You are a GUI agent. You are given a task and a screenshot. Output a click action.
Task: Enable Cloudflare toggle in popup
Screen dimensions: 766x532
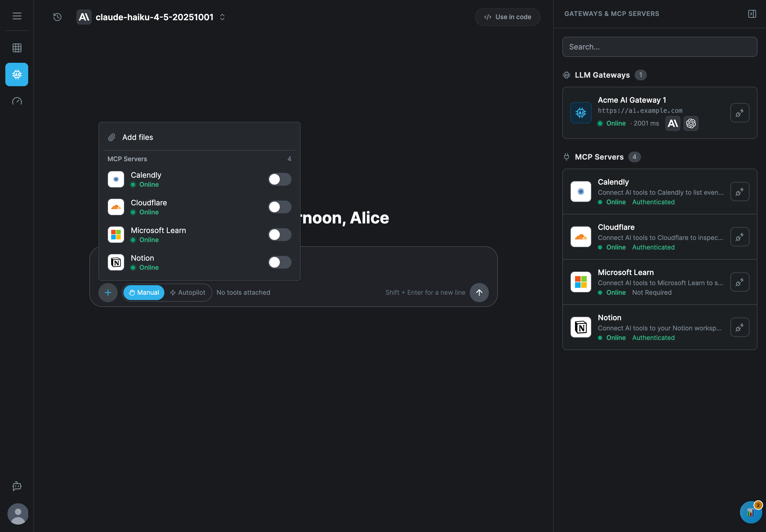[x=280, y=207]
